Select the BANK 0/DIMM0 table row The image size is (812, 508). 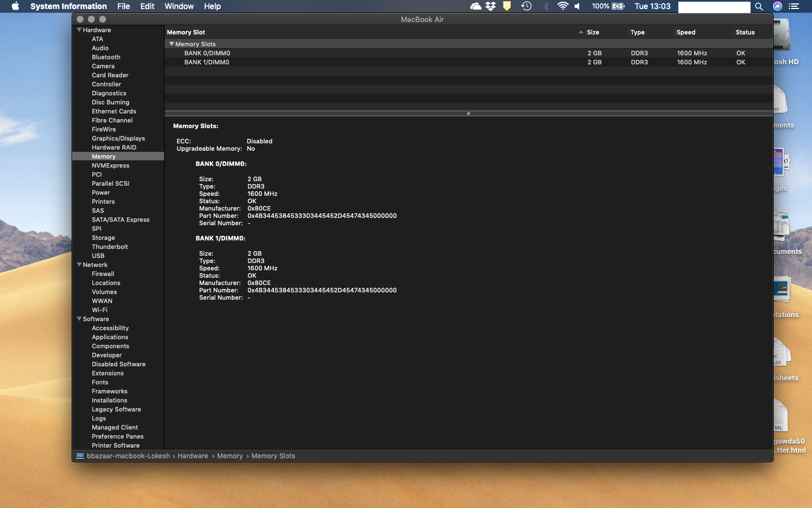[x=469, y=53]
